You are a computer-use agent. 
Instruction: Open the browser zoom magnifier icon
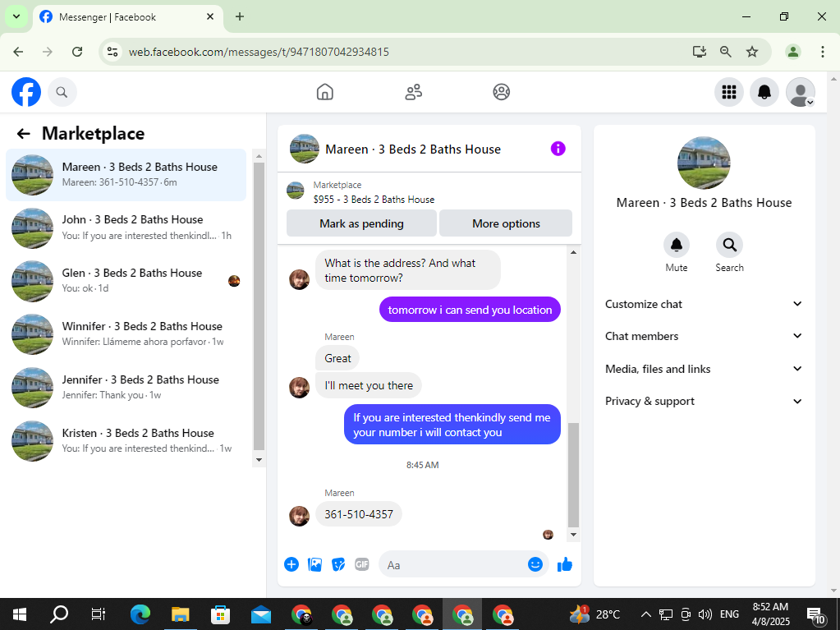[x=725, y=52]
